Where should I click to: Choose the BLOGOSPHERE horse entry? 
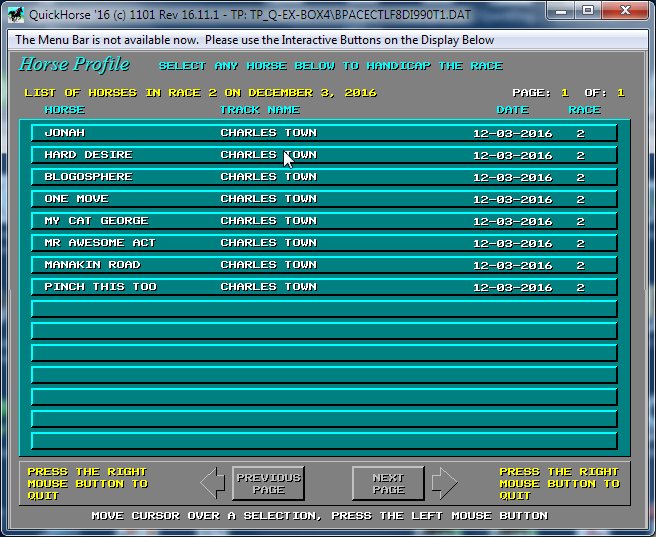(324, 177)
